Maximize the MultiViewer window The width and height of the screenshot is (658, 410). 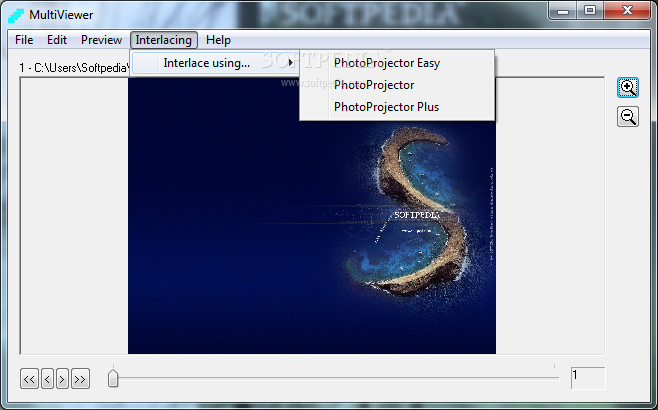tap(590, 11)
